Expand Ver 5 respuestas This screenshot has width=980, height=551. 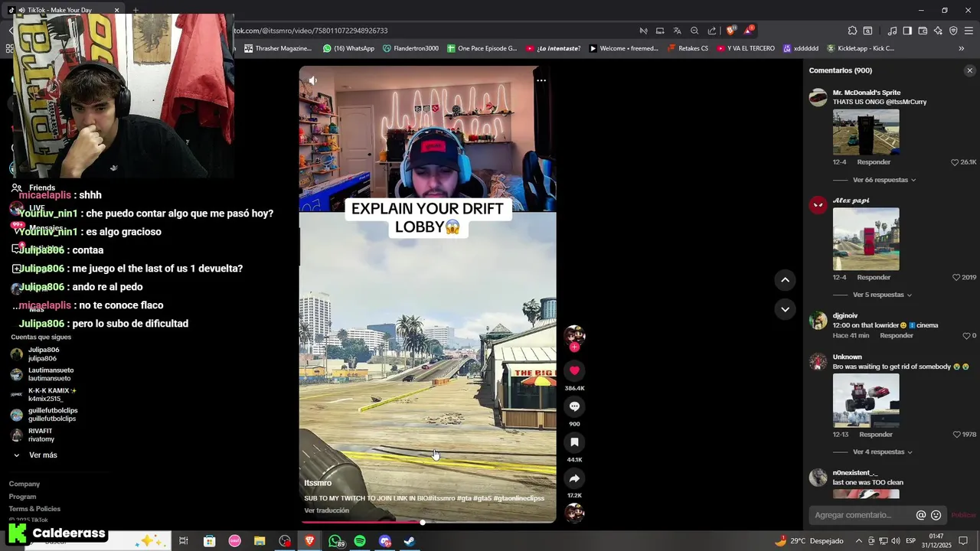point(882,295)
